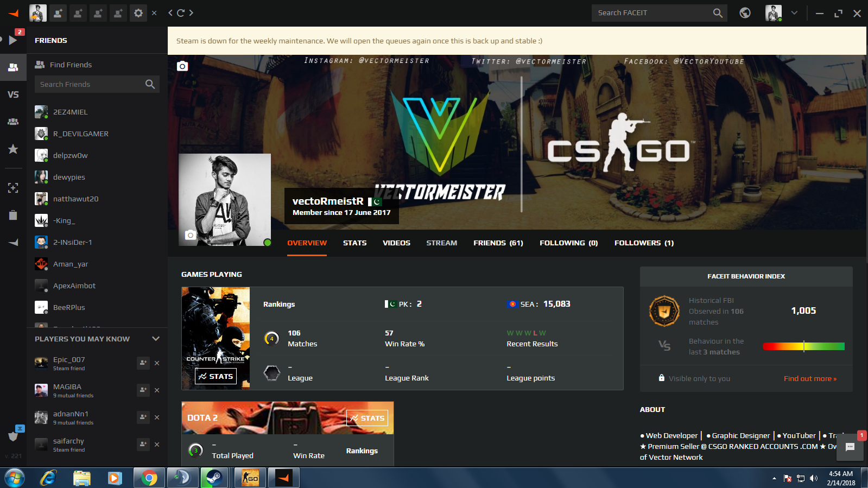Screen dimensions: 868x488
Task: Open the FOLLOWING (0) tab
Action: [569, 243]
